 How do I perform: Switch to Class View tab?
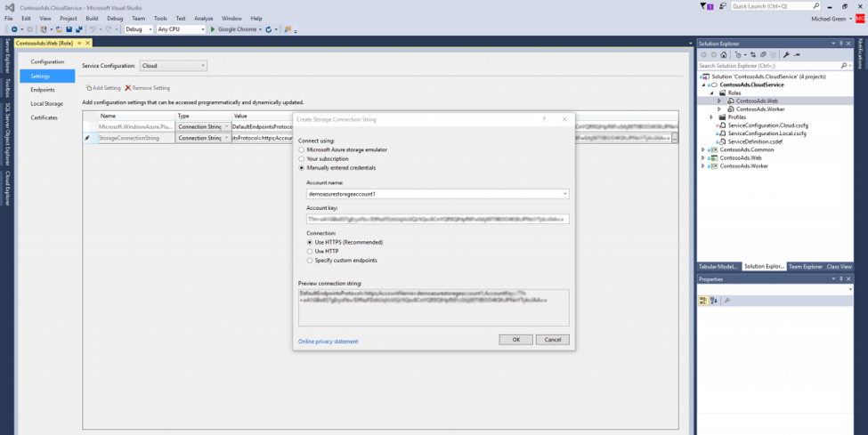(x=840, y=267)
